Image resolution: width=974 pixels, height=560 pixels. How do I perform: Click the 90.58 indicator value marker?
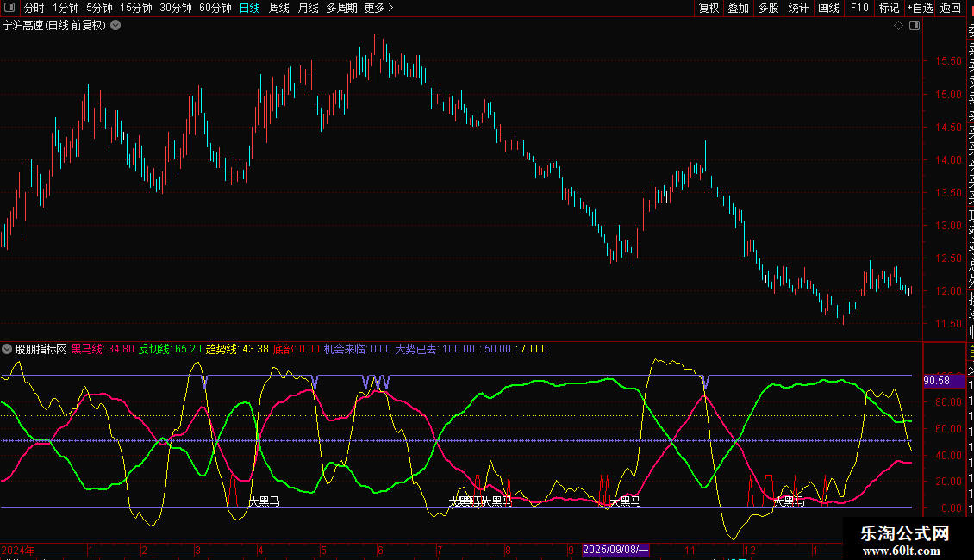pyautogui.click(x=936, y=381)
